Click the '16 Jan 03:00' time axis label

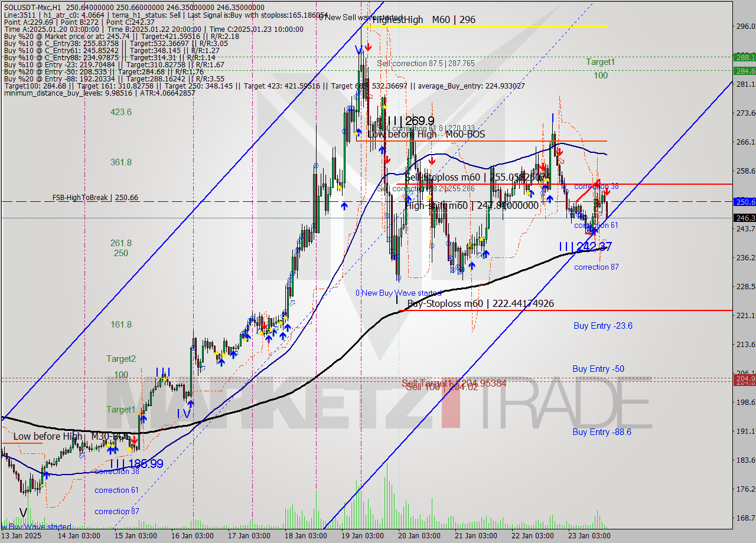point(194,536)
